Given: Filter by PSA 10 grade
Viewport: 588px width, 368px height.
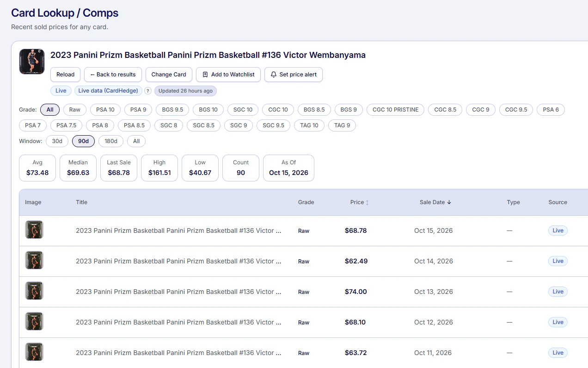Looking at the screenshot, I should 105,110.
